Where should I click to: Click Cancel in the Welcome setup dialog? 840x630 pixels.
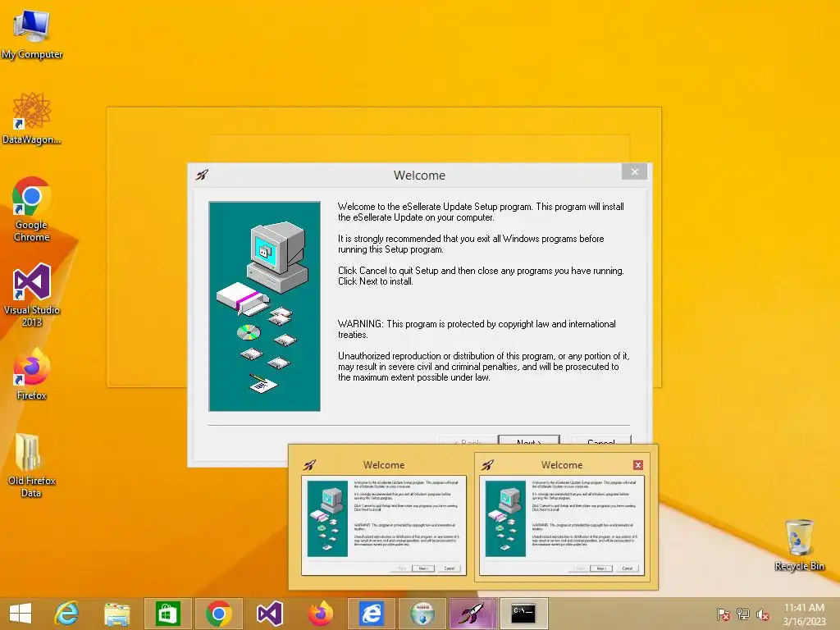point(600,440)
